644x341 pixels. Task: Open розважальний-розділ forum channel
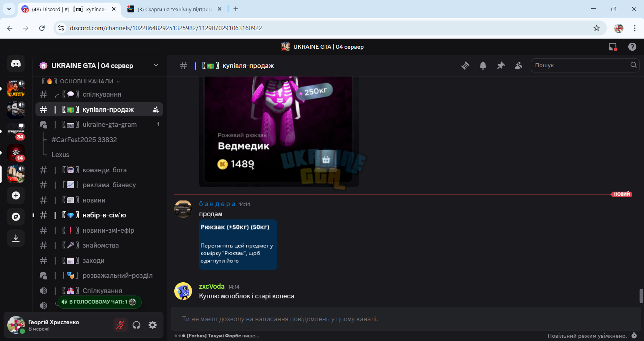99,275
